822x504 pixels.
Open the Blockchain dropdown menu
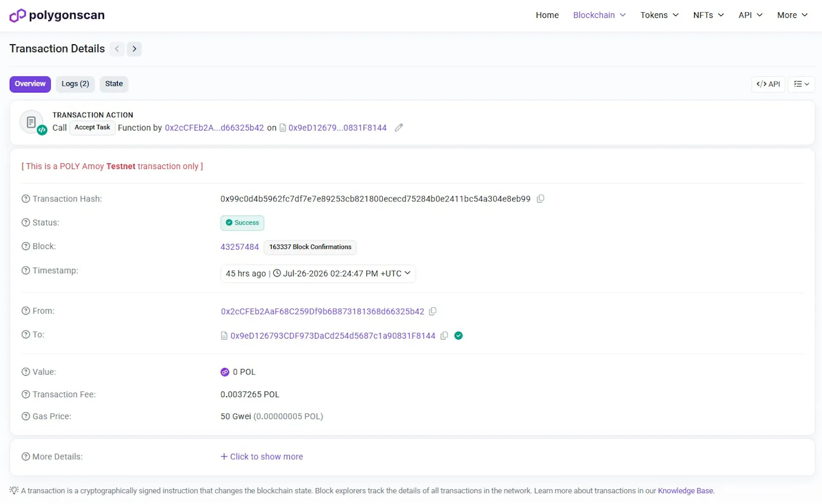pyautogui.click(x=599, y=15)
